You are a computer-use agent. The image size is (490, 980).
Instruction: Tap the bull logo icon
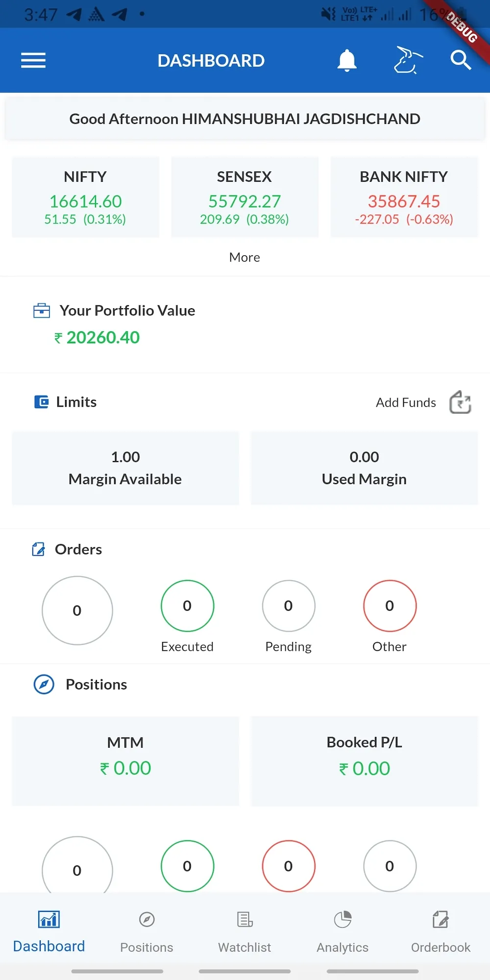[x=408, y=60]
